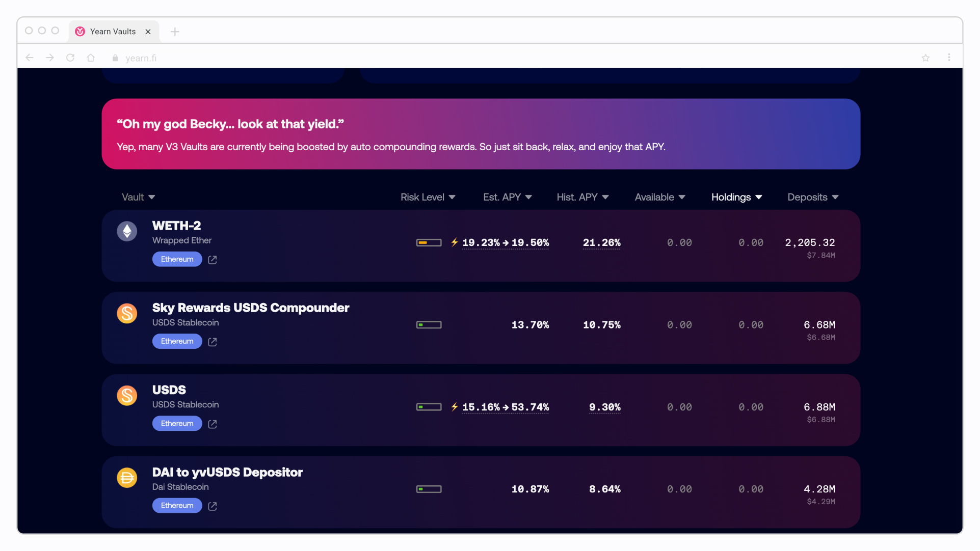Screen dimensions: 980x551
Task: Open external link icon for USDS vault
Action: (213, 424)
